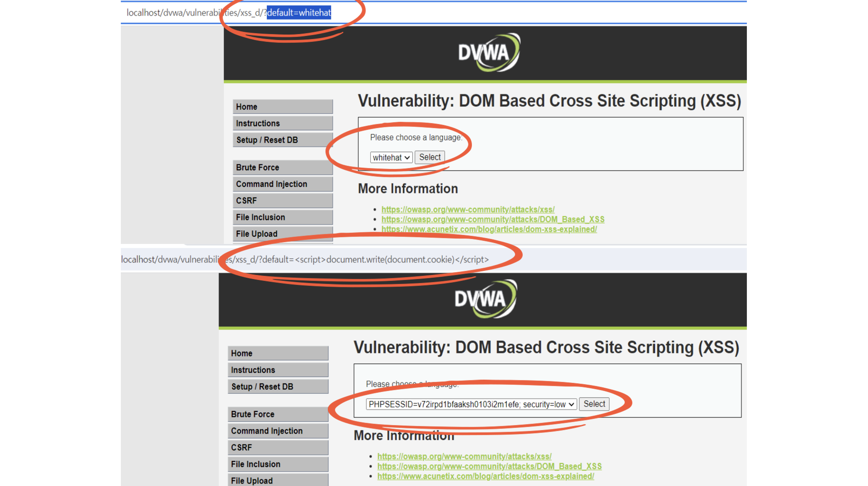
Task: Open File Upload in the top page sidebar
Action: point(283,234)
